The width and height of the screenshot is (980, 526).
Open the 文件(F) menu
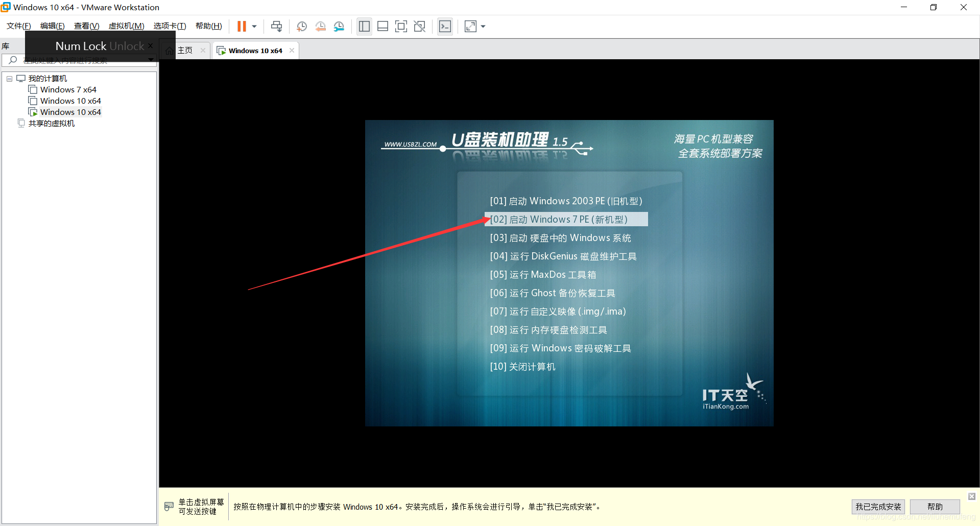click(x=18, y=26)
